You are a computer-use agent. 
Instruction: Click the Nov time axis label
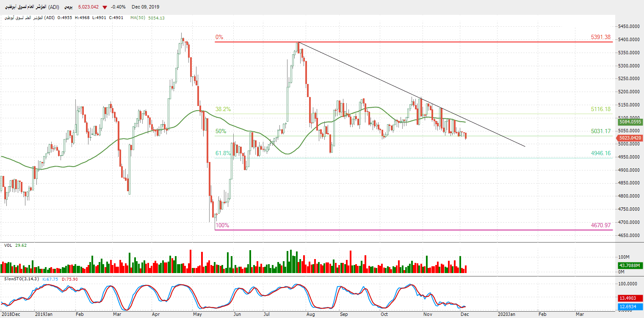(x=428, y=315)
